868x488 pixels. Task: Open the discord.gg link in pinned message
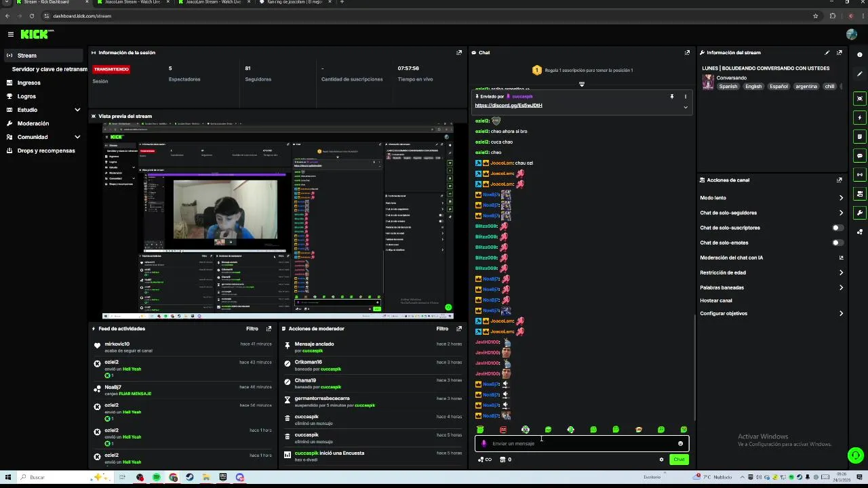[509, 105]
